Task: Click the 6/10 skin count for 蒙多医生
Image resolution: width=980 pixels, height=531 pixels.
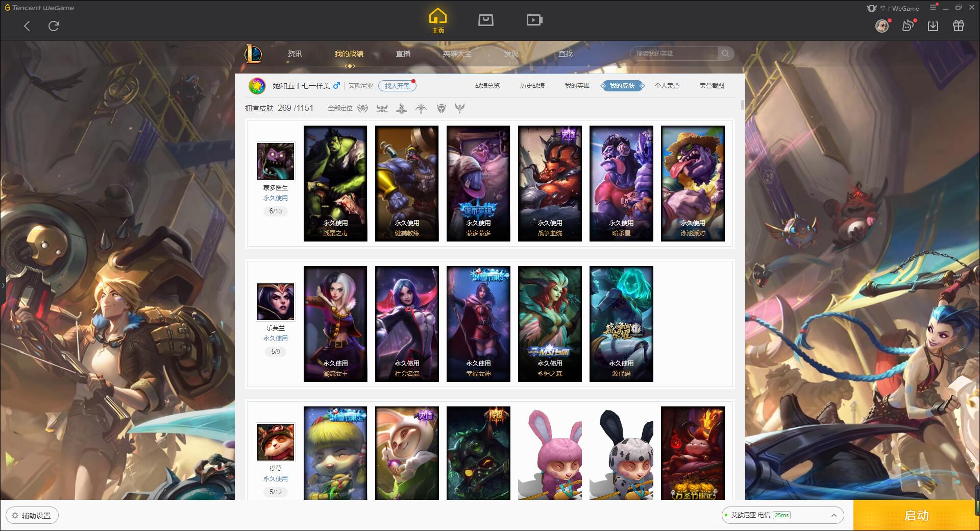Action: (276, 211)
